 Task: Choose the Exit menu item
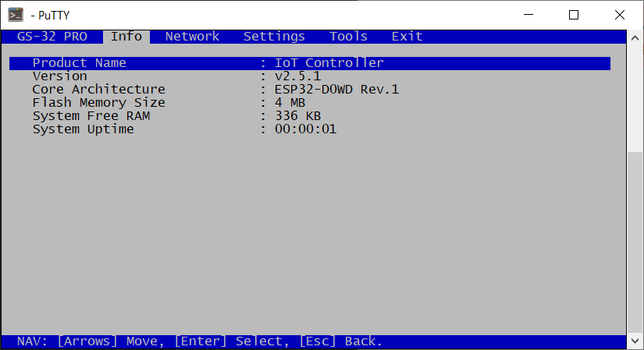(x=407, y=37)
